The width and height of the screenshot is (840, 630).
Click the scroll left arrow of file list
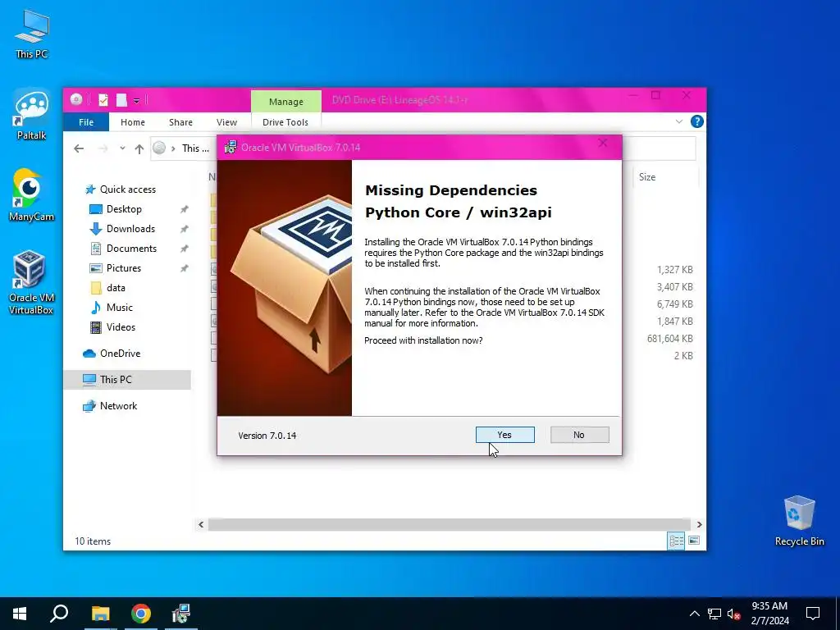coord(201,524)
